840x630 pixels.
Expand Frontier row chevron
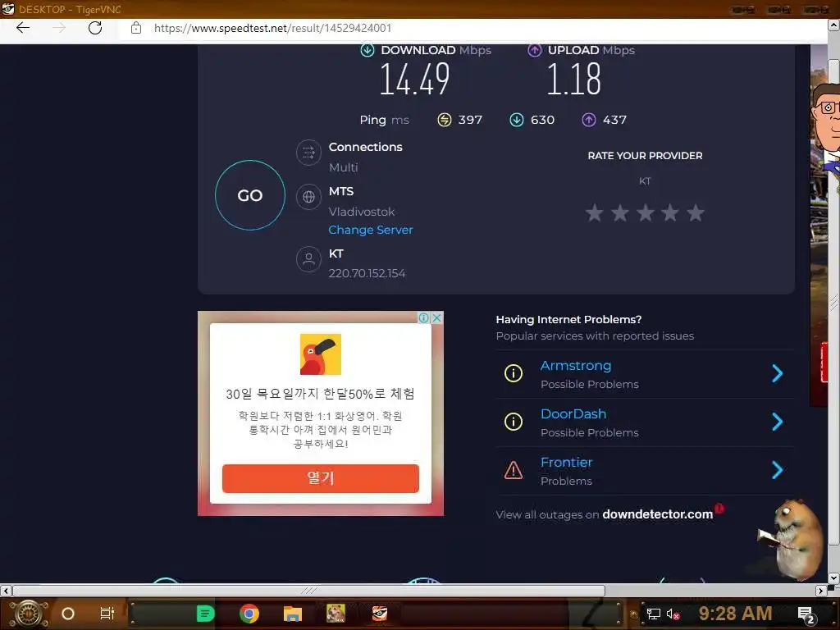coord(778,470)
